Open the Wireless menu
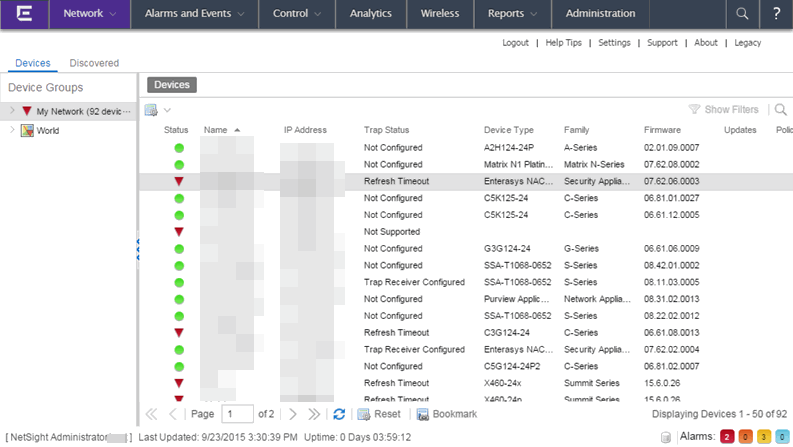Screen dimensions: 793x447 [440, 14]
